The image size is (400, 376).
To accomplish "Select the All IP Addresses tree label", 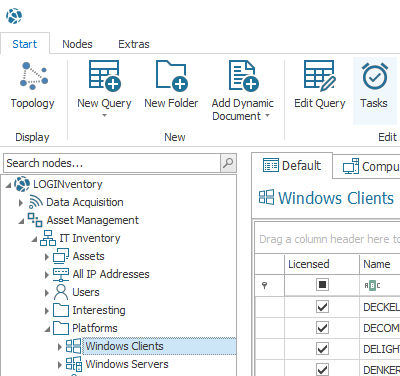I will click(x=111, y=274).
